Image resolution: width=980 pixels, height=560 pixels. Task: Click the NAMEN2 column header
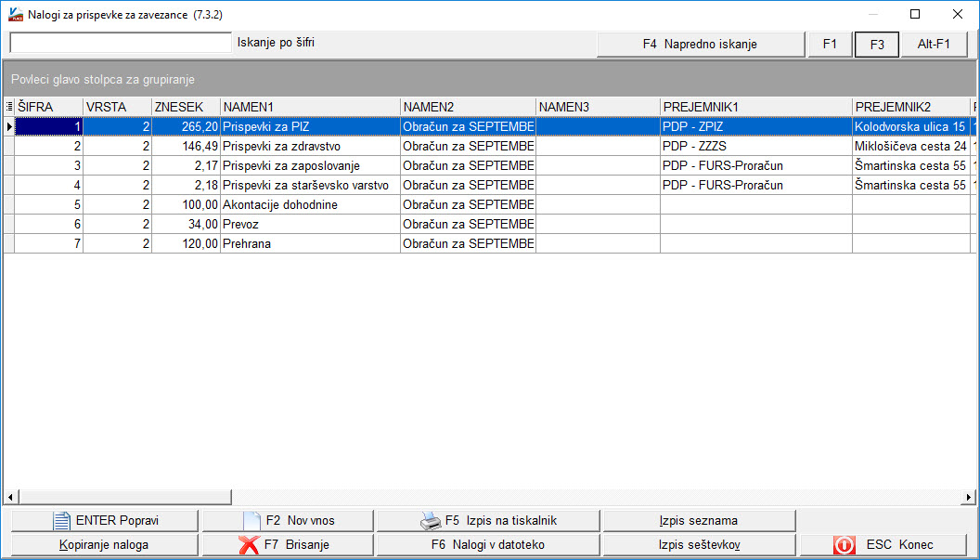tap(468, 107)
